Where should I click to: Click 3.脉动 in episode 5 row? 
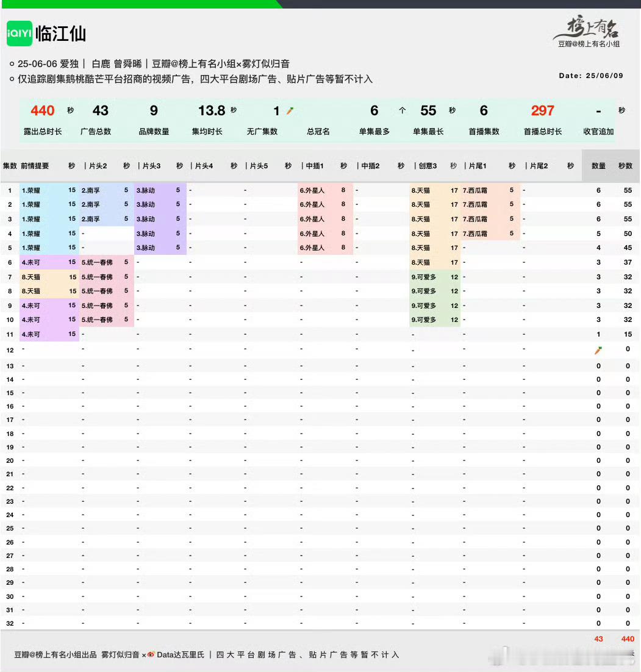click(x=145, y=248)
